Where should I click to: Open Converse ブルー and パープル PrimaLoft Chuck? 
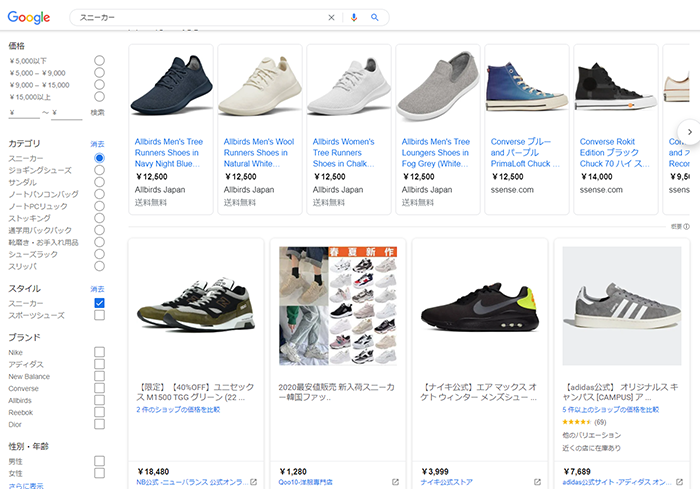pos(525,153)
